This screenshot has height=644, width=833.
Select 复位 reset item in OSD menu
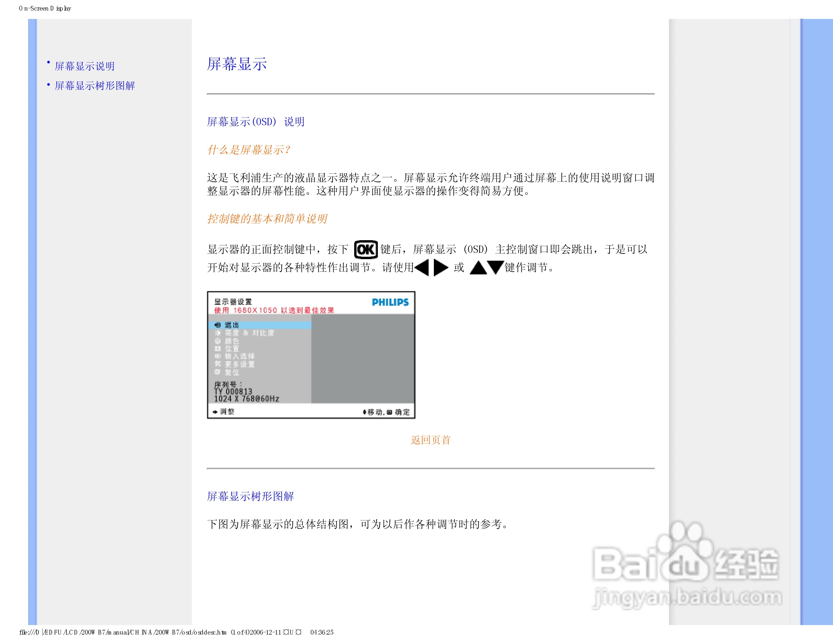(x=231, y=372)
